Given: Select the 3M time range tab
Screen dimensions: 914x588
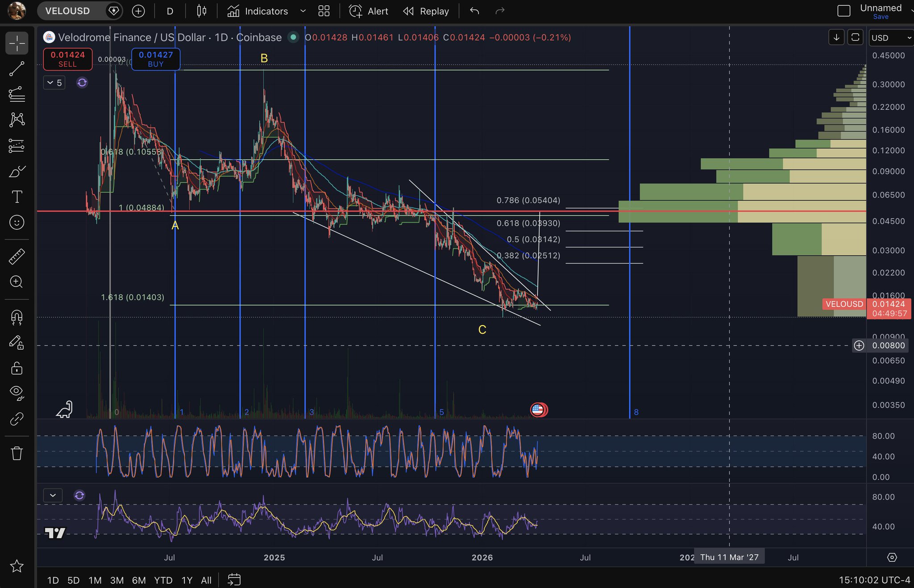Looking at the screenshot, I should click(117, 580).
